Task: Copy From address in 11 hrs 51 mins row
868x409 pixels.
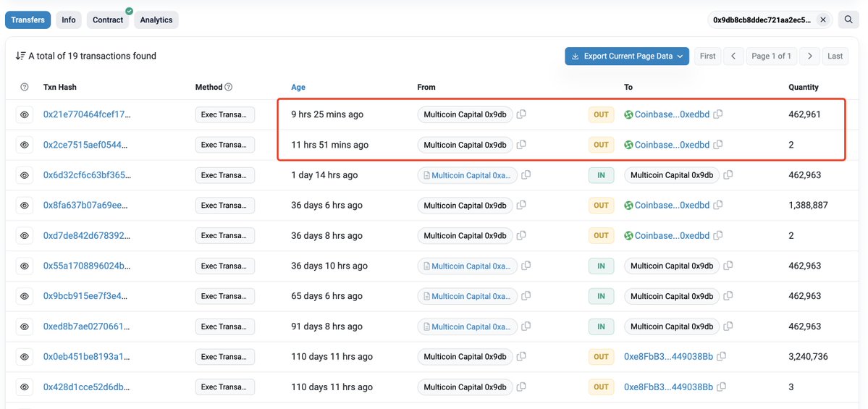Action: 521,145
